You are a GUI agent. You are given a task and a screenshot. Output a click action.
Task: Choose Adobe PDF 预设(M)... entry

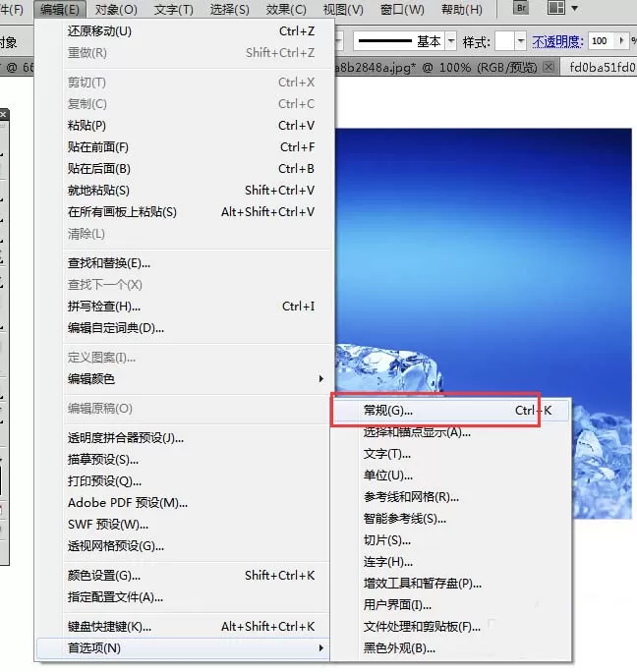coord(185,503)
